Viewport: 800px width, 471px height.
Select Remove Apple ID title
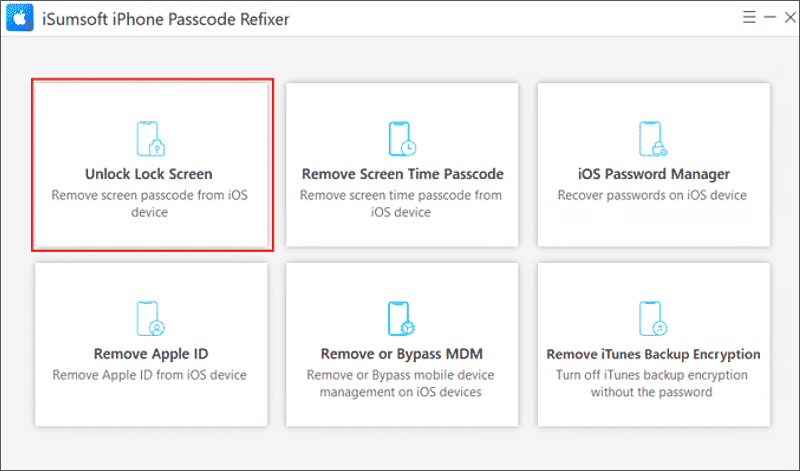[x=151, y=354]
